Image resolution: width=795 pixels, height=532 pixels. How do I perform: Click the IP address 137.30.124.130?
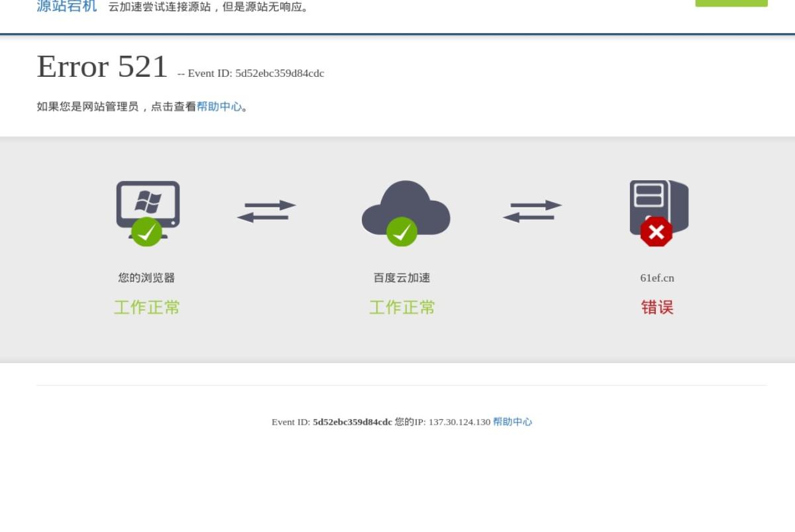click(x=459, y=422)
